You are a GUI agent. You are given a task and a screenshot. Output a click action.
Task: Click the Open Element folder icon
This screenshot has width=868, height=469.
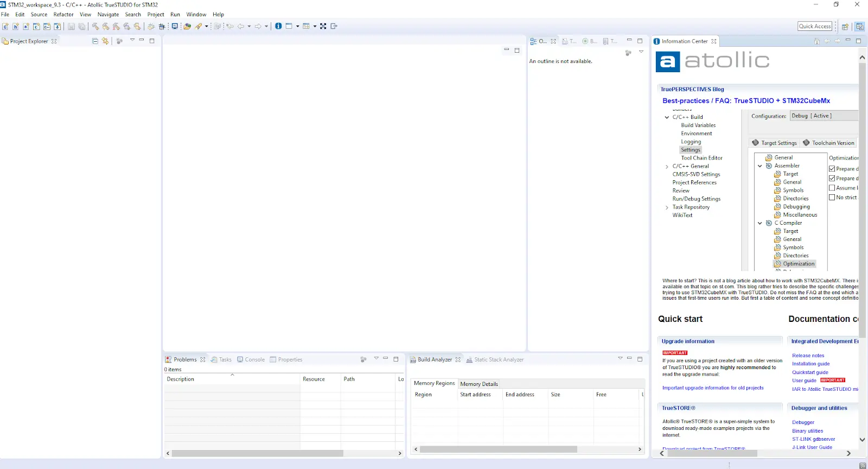[187, 26]
